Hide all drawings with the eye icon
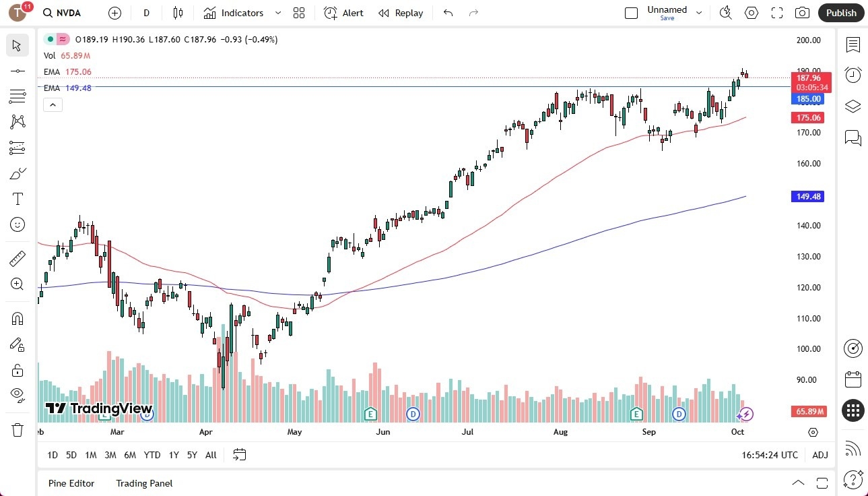Viewport: 868px width, 496px height. (18, 394)
